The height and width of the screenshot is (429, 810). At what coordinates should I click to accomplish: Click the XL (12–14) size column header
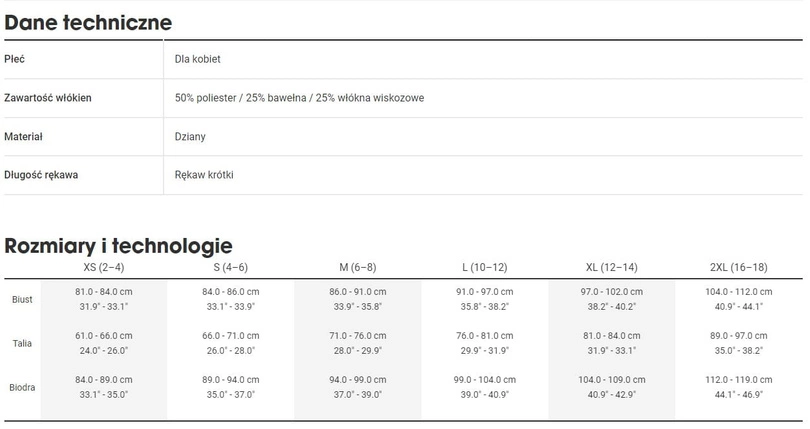611,268
